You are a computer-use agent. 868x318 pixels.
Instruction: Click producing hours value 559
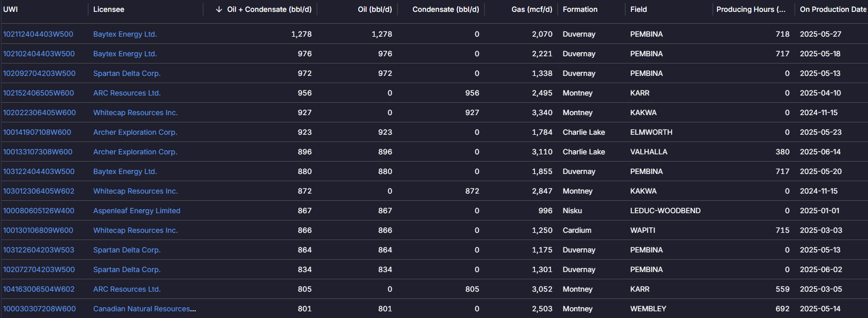point(782,289)
